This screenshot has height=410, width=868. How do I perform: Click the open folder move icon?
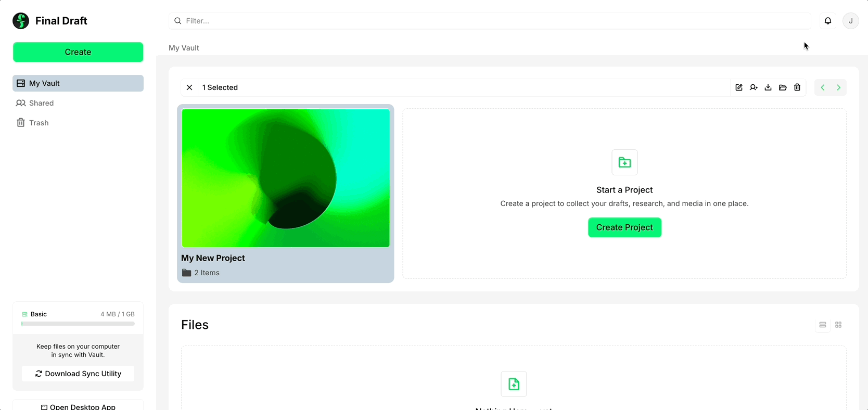click(x=783, y=87)
